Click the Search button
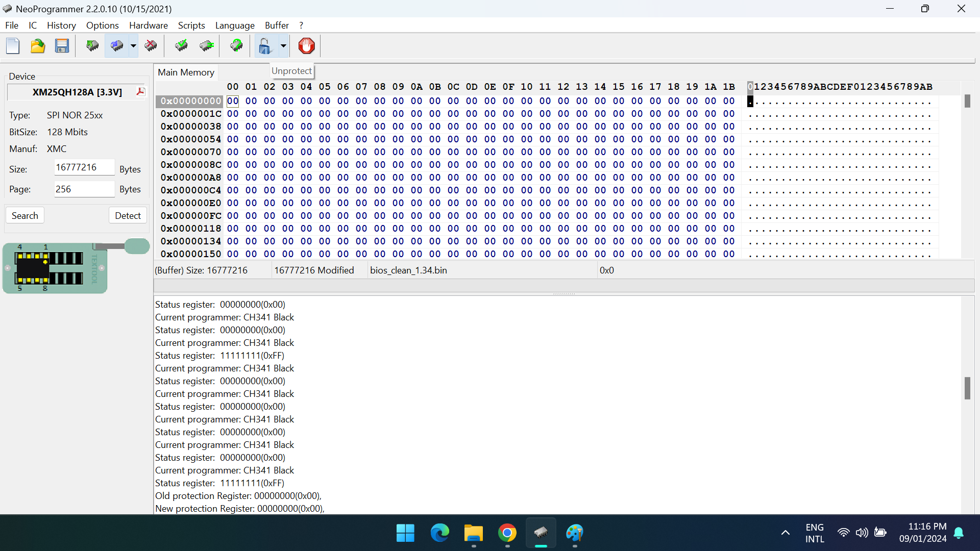This screenshot has height=551, width=980. (25, 215)
